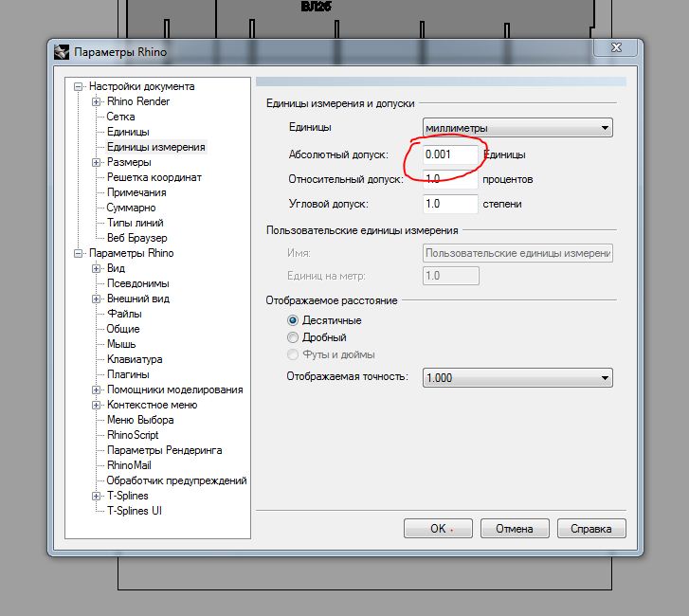Select Псевдонимы in the tree

pos(137,283)
